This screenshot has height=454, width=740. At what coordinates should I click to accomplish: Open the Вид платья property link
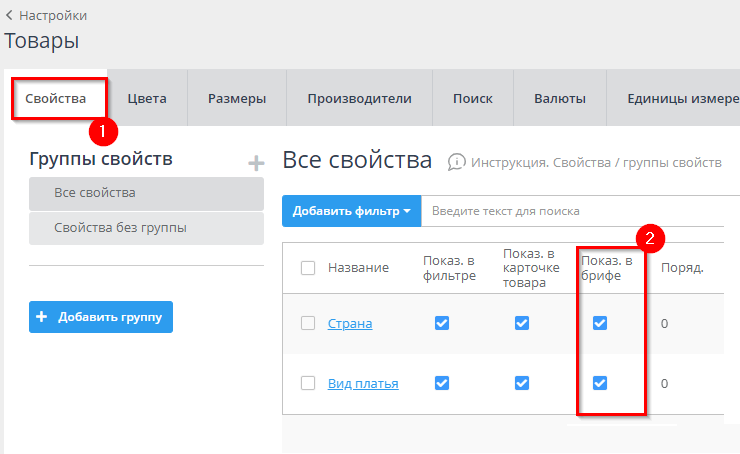363,383
